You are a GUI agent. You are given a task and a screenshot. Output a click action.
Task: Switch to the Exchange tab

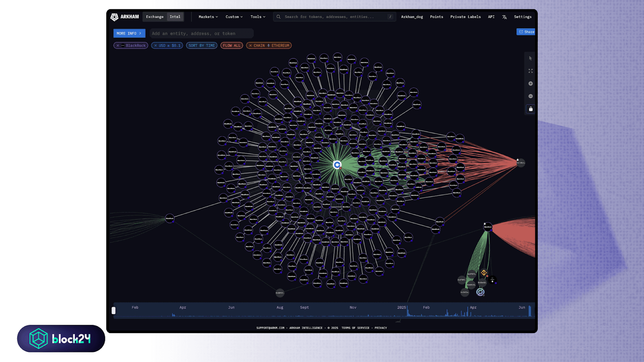coord(155,17)
